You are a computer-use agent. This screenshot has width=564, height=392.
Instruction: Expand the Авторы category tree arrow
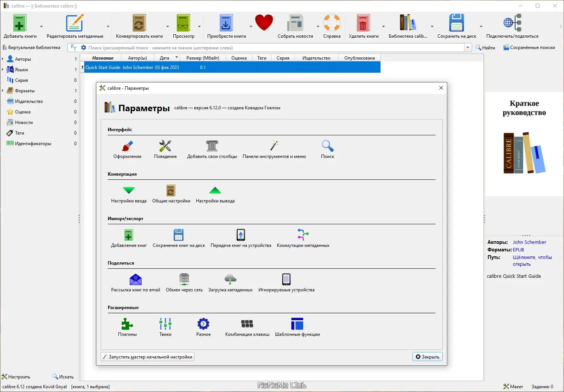(3, 59)
